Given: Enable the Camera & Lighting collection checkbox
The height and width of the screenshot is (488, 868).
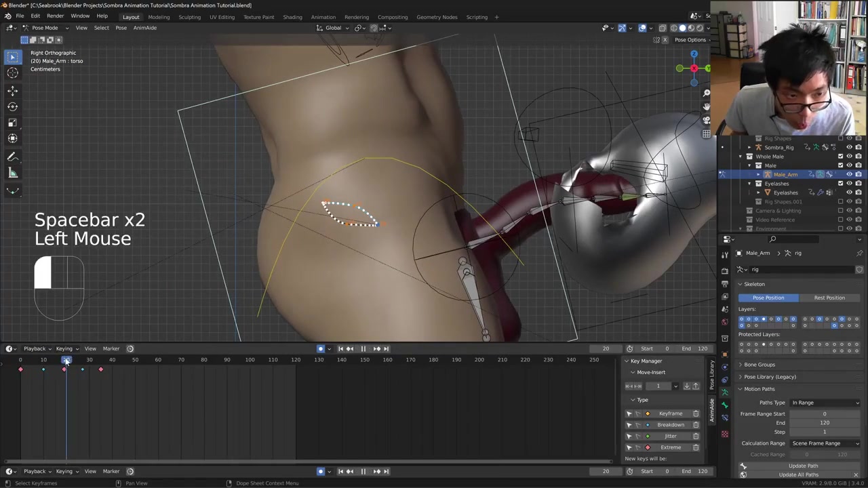Looking at the screenshot, I should click(x=840, y=211).
